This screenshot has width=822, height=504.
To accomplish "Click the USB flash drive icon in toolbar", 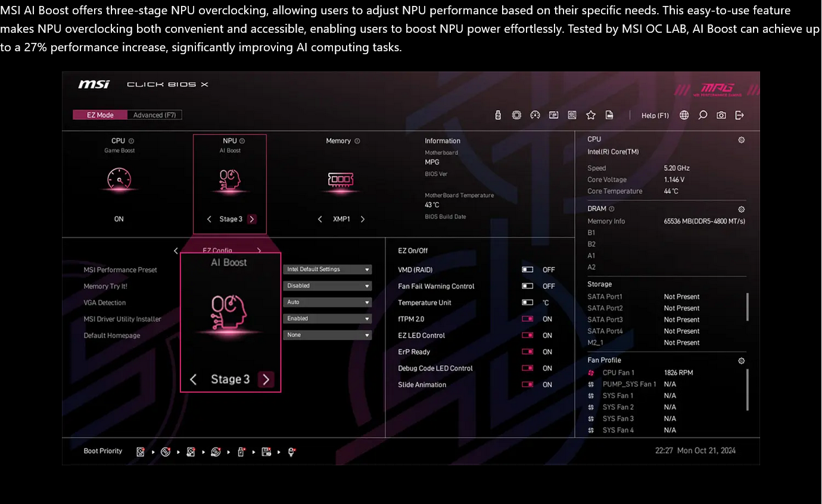I will [x=498, y=115].
